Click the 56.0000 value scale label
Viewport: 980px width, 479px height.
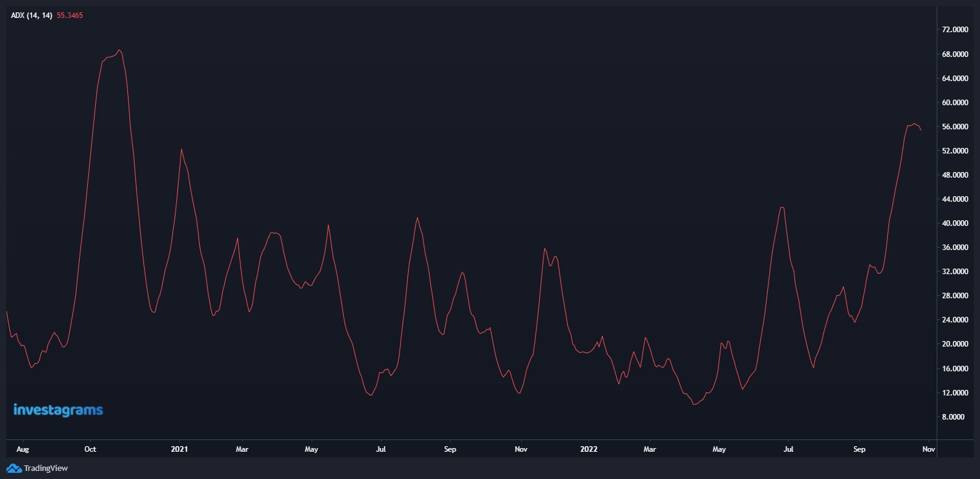coord(955,127)
